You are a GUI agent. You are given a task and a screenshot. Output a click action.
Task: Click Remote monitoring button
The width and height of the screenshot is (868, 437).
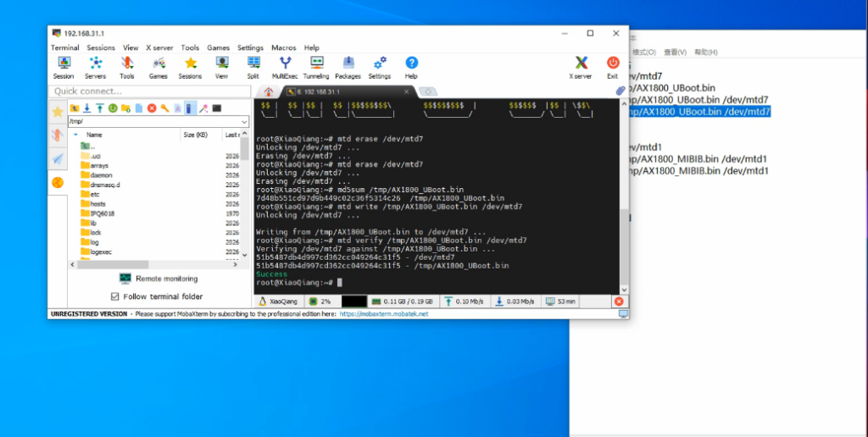click(x=159, y=279)
